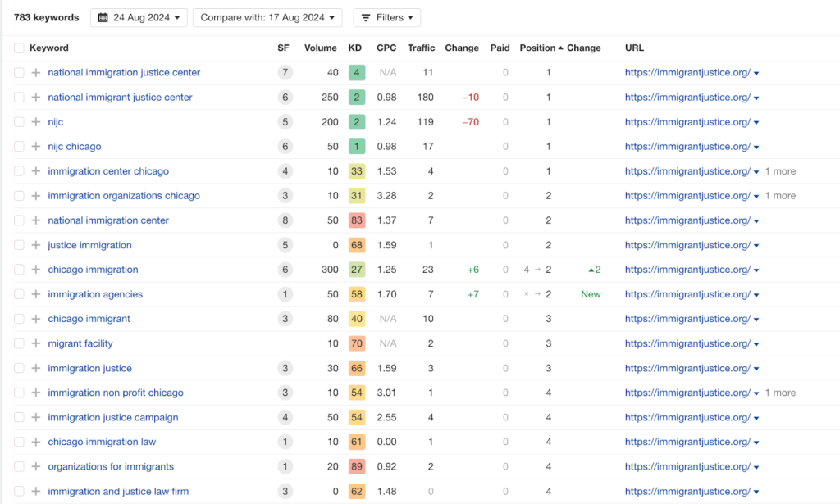Click '1 more' next to 'immigration center chicago' URL
Viewport: 840px width, 504px height.
[779, 171]
